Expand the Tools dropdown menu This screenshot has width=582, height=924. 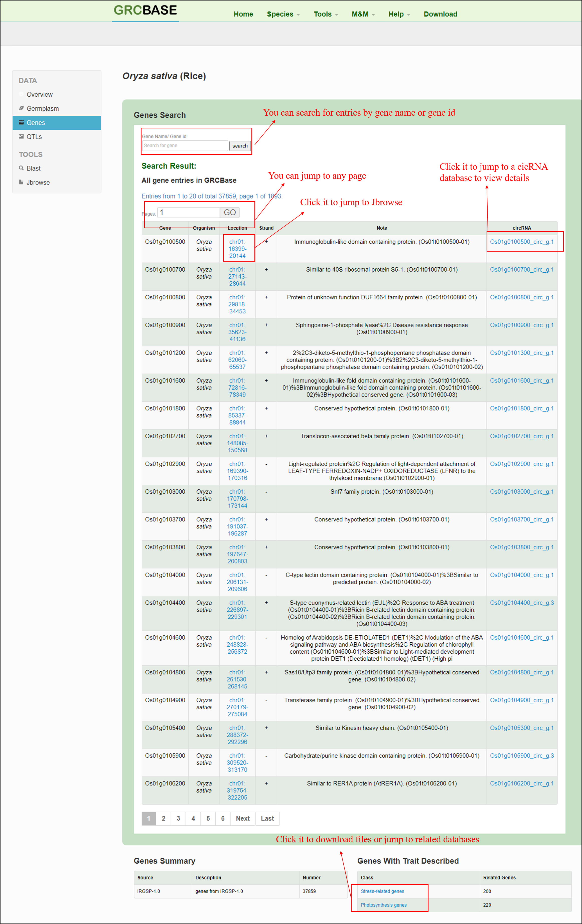coord(325,14)
